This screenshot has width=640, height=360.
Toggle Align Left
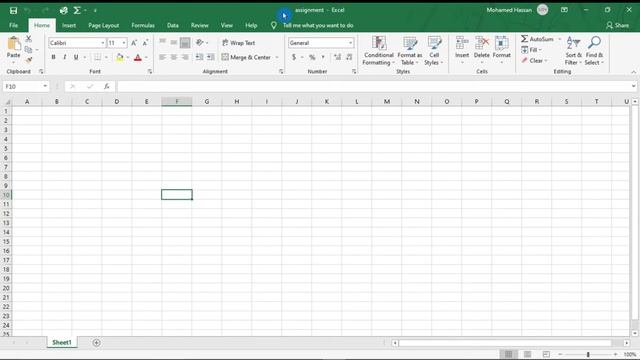tap(162, 57)
